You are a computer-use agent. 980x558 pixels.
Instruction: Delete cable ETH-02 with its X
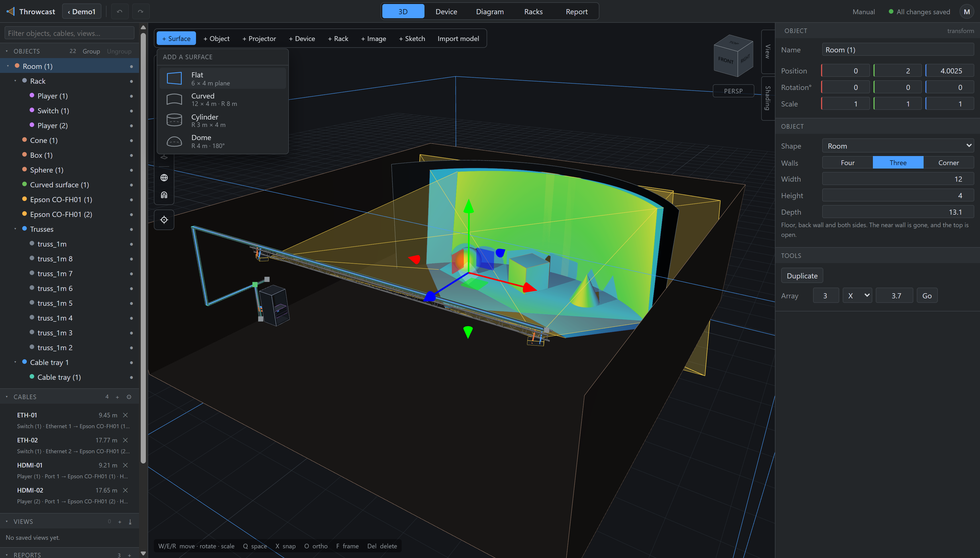click(125, 440)
